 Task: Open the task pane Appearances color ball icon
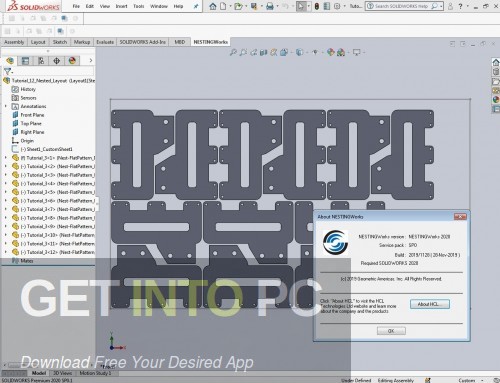(x=496, y=99)
